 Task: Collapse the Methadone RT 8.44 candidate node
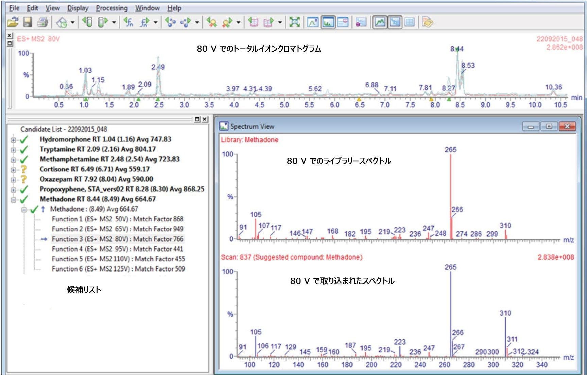click(x=13, y=200)
